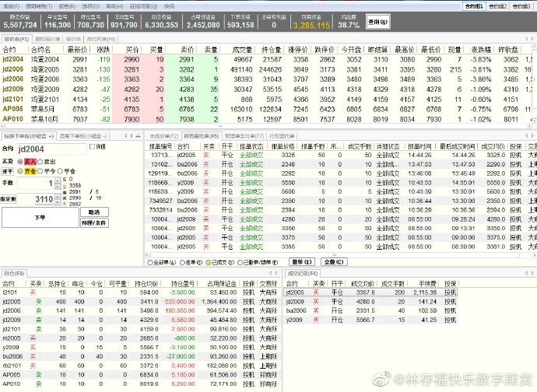Collapse order panel with the eject-style icon
Screen dimensions: 537x392
[x=138, y=136]
